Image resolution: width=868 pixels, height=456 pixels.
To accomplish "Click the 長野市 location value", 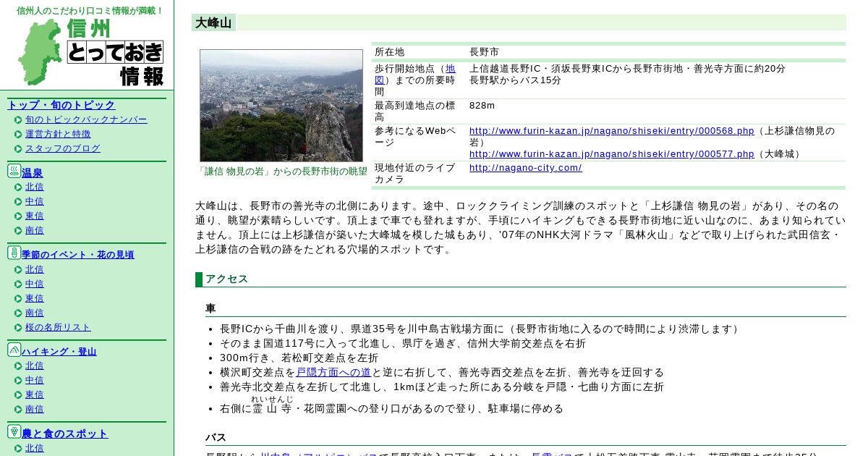I will (485, 52).
